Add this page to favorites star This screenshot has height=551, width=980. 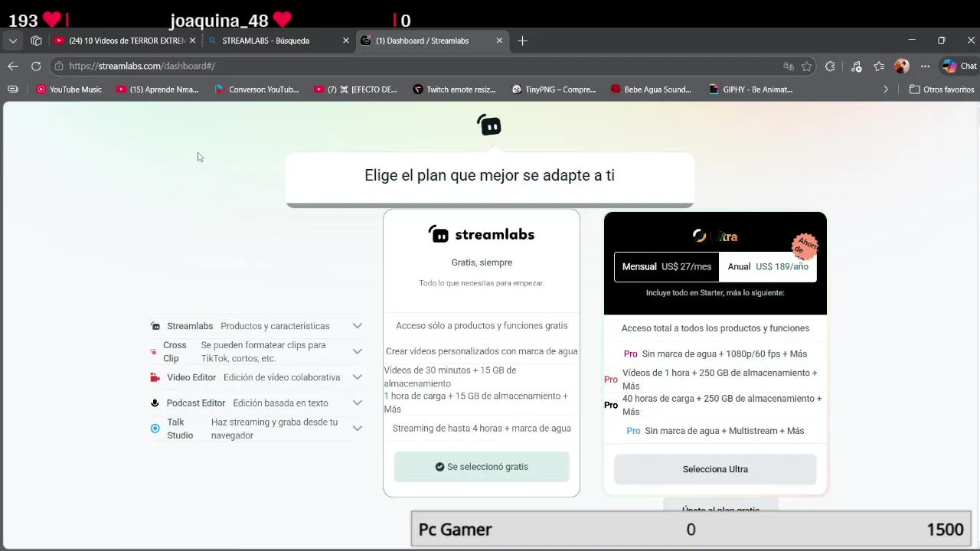pyautogui.click(x=806, y=67)
